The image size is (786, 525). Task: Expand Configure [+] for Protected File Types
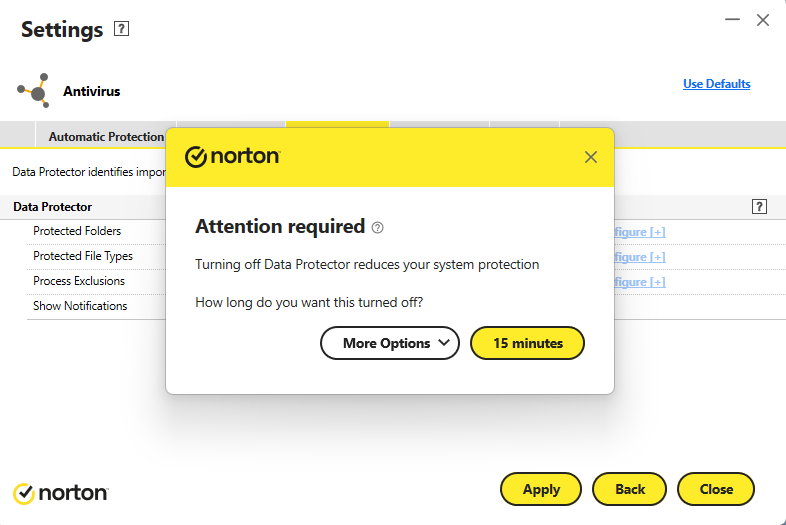(640, 257)
